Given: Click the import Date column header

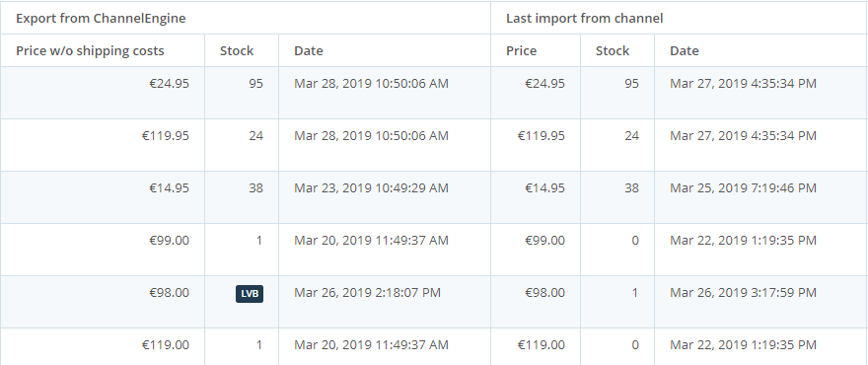Looking at the screenshot, I should click(685, 51).
